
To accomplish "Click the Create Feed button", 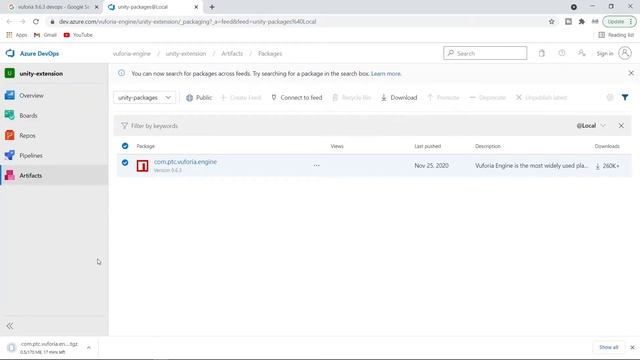I will point(241,98).
